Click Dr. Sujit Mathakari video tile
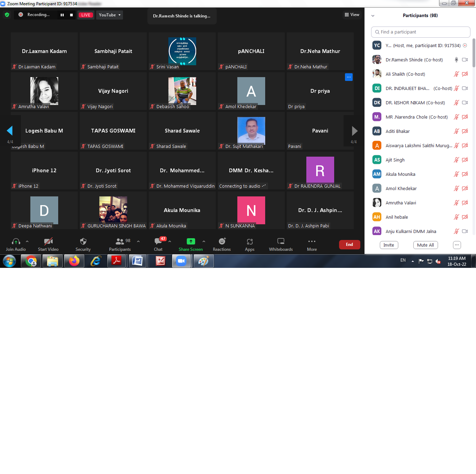The image size is (476, 474). pos(251,131)
